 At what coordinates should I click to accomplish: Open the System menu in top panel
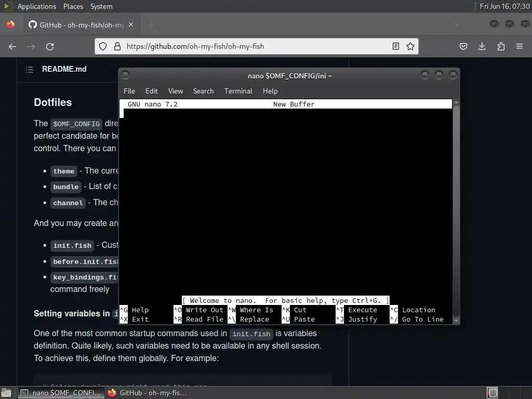pyautogui.click(x=101, y=6)
